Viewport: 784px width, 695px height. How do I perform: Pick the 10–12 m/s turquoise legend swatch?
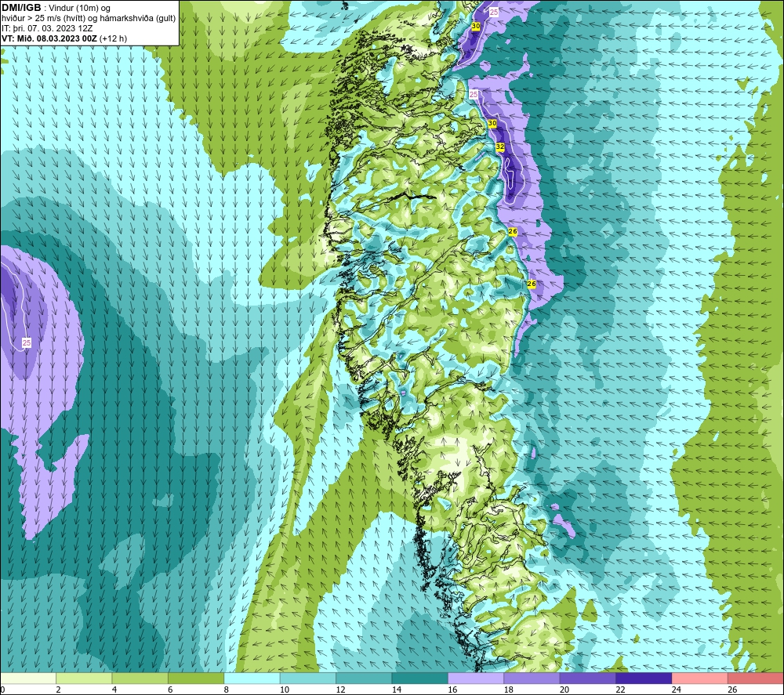click(308, 678)
